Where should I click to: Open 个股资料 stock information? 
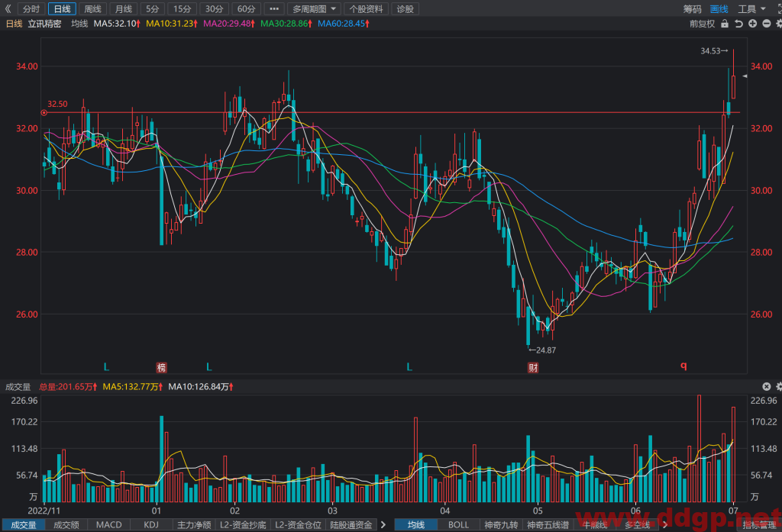coord(366,9)
